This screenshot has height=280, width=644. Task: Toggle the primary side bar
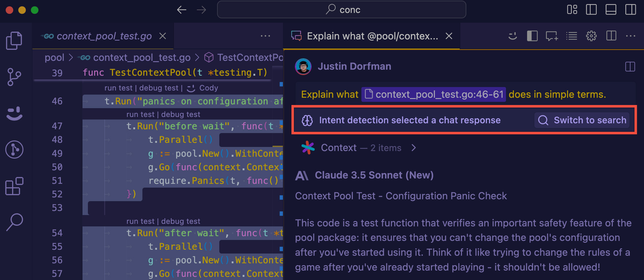(x=591, y=9)
